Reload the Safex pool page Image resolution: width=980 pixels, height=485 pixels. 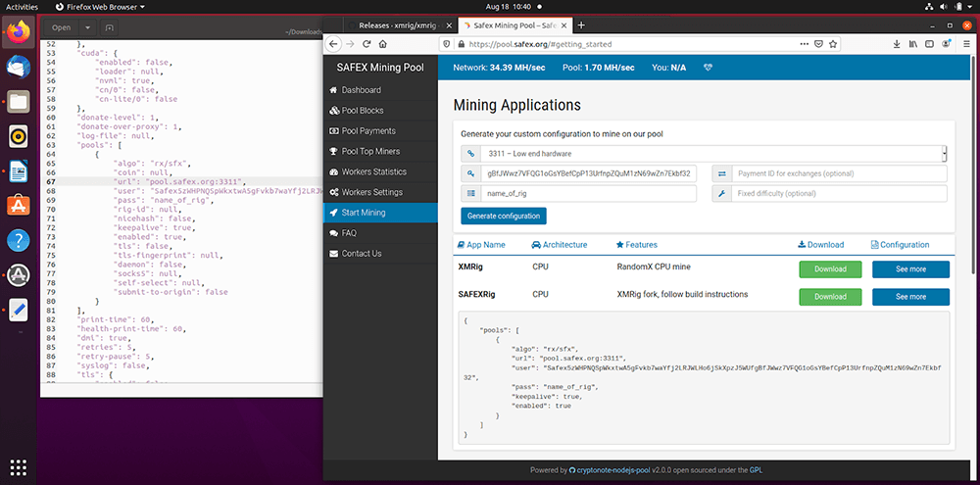(367, 44)
